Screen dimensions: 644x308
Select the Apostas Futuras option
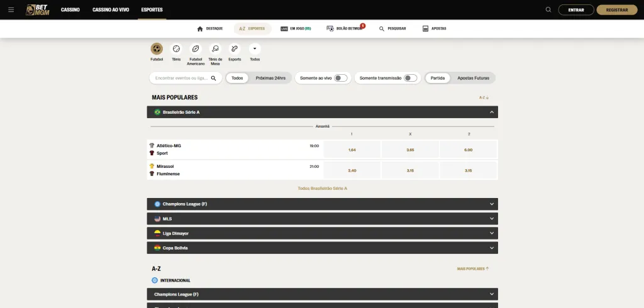(473, 78)
